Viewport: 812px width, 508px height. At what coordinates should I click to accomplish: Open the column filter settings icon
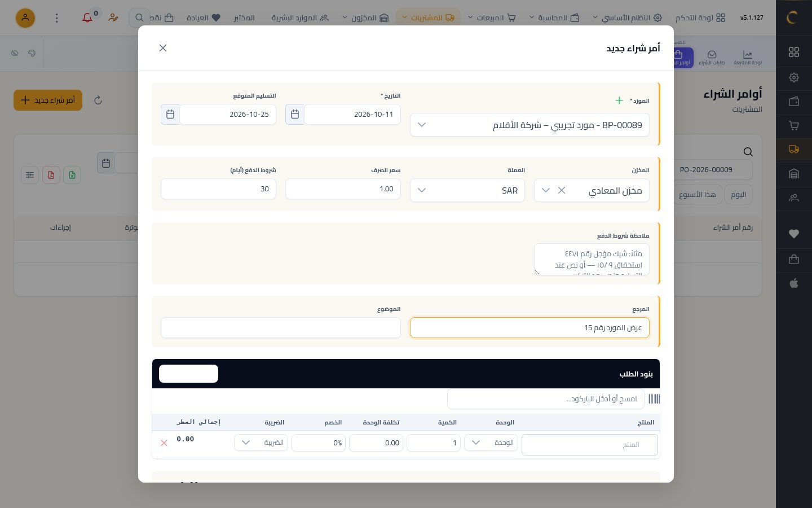(30, 175)
